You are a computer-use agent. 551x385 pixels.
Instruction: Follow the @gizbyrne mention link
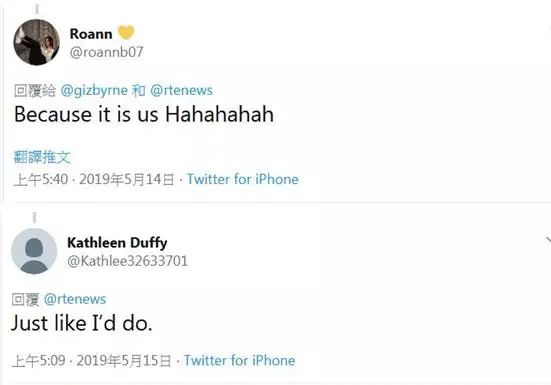[94, 91]
